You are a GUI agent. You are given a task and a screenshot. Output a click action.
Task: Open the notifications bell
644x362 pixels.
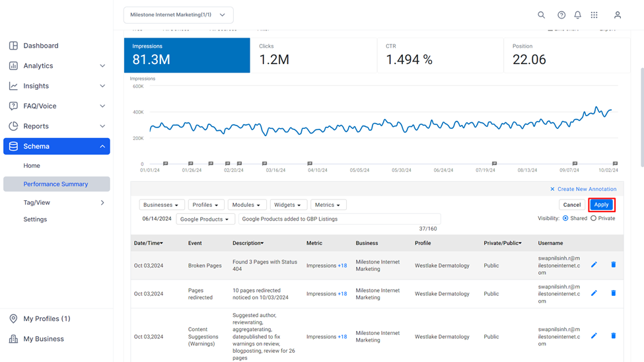coord(577,15)
